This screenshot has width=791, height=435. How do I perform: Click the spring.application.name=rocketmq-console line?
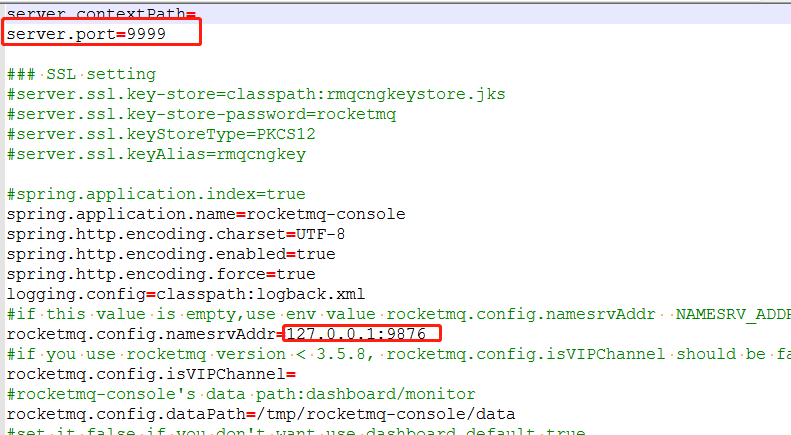(x=206, y=214)
